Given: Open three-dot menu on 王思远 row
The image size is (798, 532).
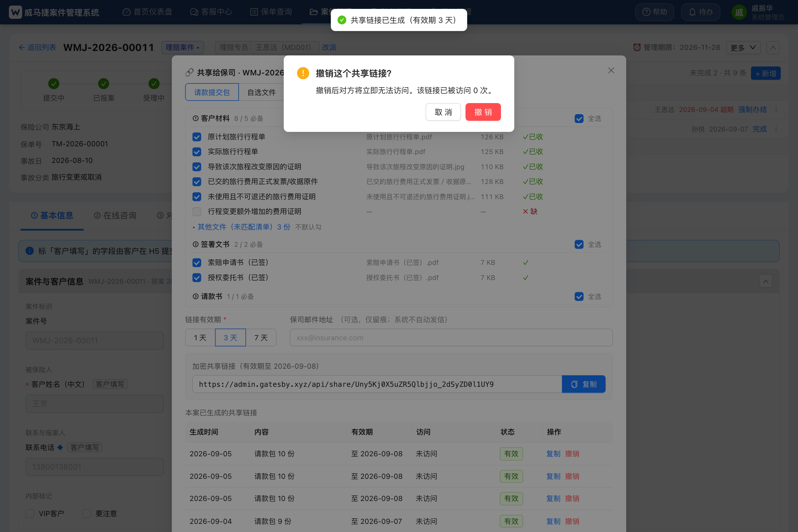Looking at the screenshot, I should (x=776, y=110).
